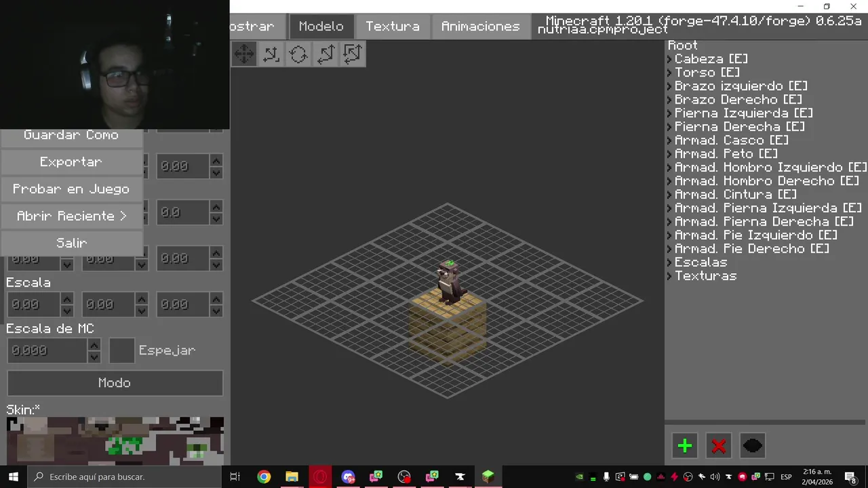Increase the Escala de MC value
Image resolution: width=868 pixels, height=488 pixels.
point(94,345)
